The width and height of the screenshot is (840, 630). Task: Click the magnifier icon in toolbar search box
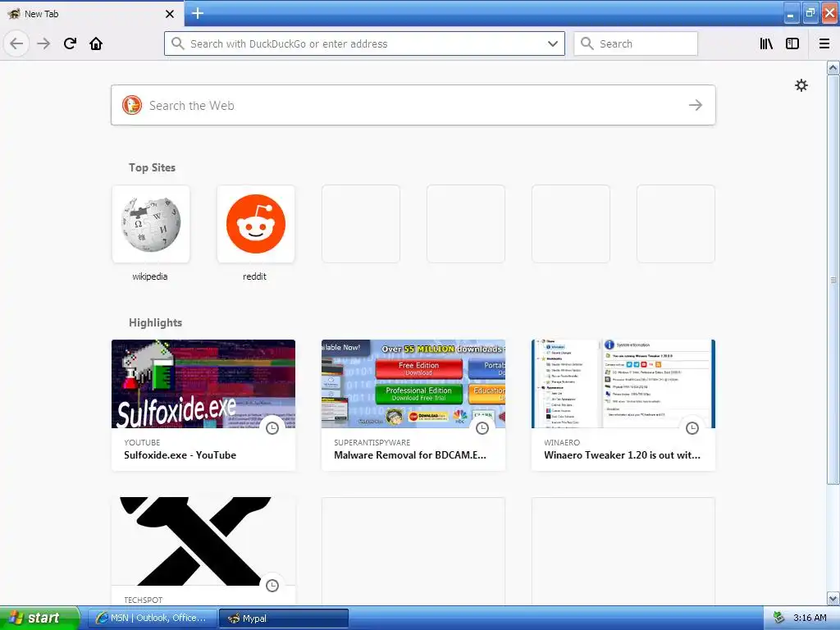point(587,43)
